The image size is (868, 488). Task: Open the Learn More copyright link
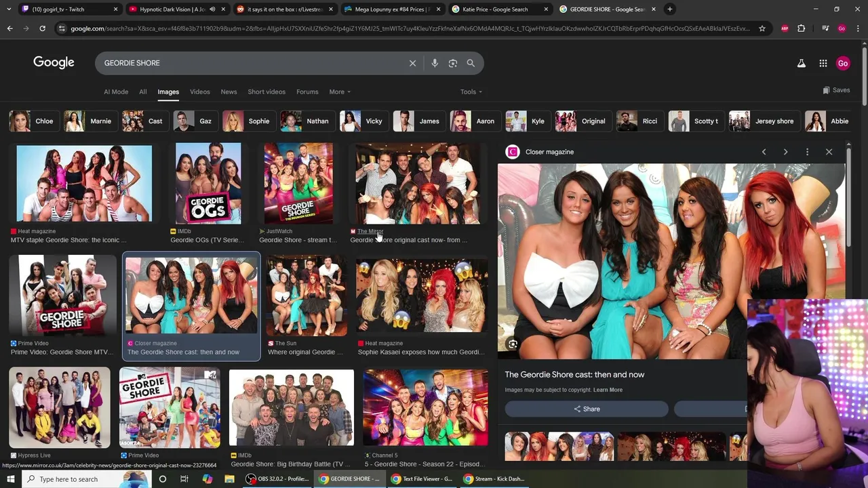coord(608,390)
